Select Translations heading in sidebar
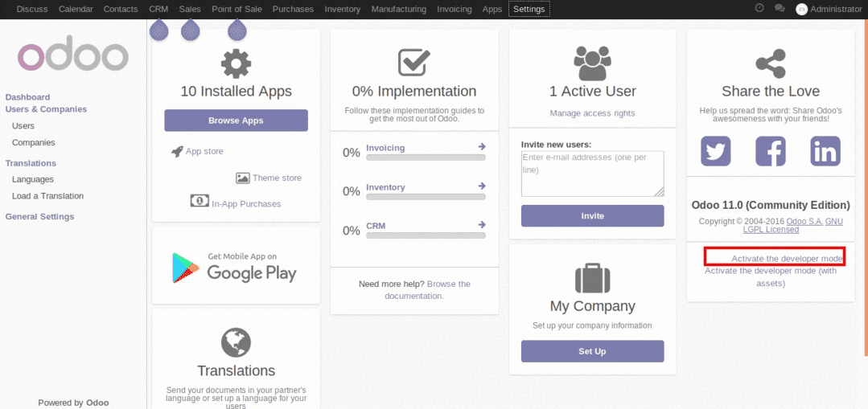 pyautogui.click(x=31, y=163)
